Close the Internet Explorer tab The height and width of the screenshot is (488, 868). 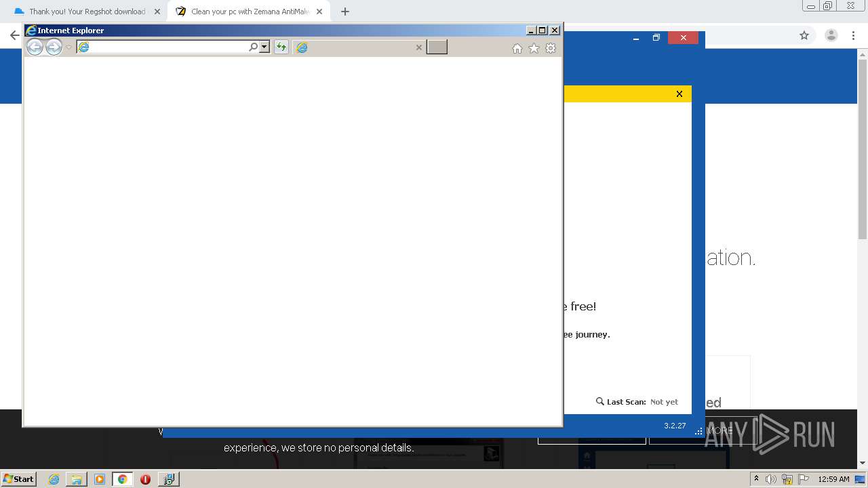click(x=418, y=47)
